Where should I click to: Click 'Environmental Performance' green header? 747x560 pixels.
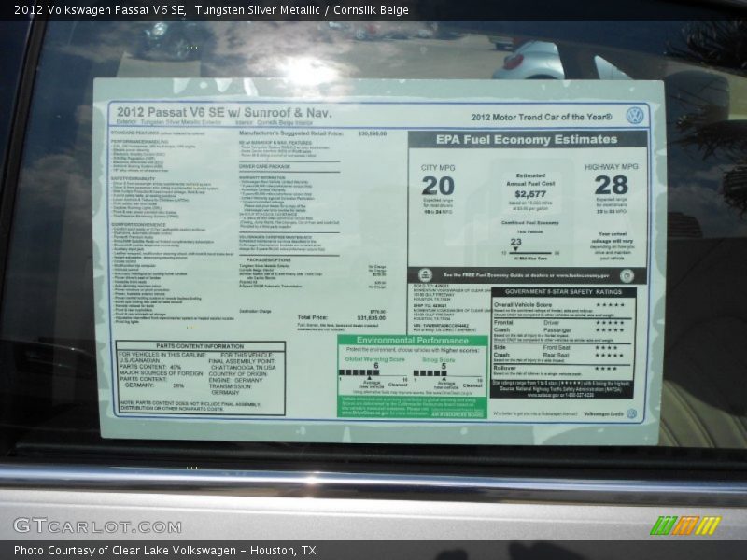tap(413, 341)
